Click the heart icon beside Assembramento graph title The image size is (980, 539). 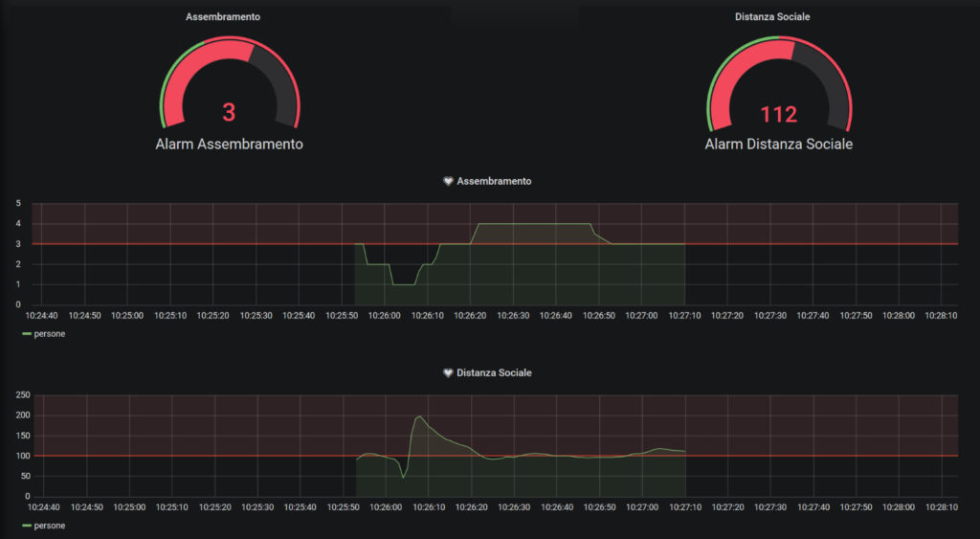[x=448, y=181]
